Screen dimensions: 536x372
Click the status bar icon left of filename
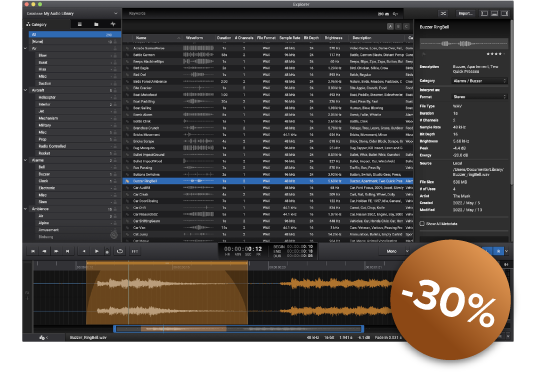(x=43, y=337)
